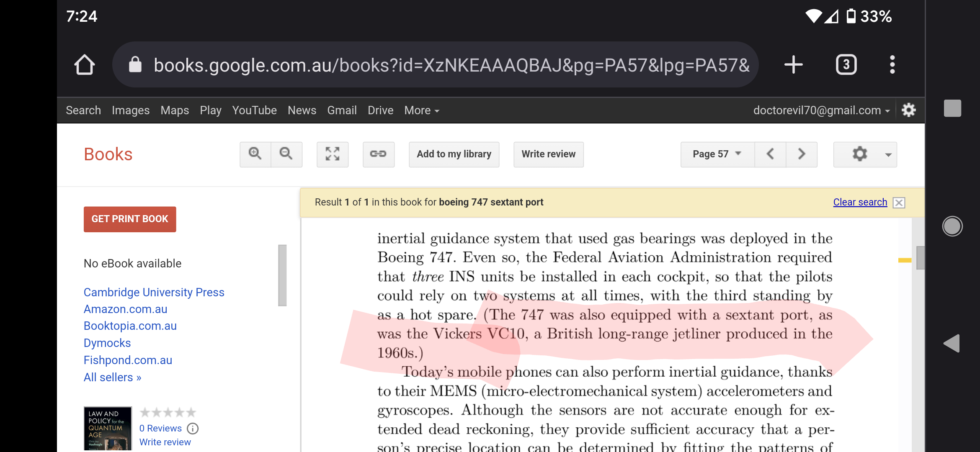Image resolution: width=980 pixels, height=452 pixels.
Task: Open the More menu in Google bar
Action: pos(421,110)
